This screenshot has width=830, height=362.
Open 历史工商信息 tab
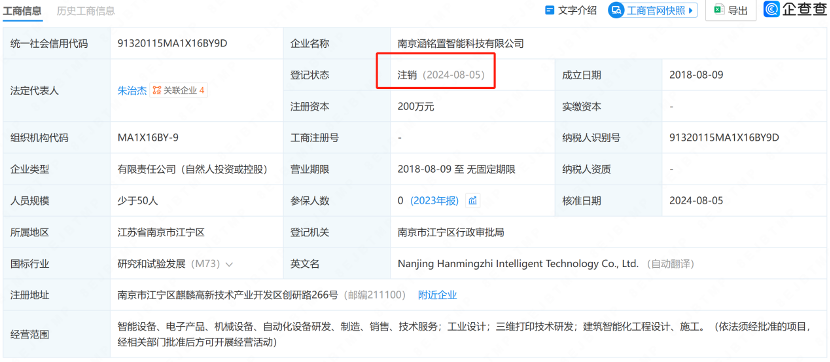(86, 11)
